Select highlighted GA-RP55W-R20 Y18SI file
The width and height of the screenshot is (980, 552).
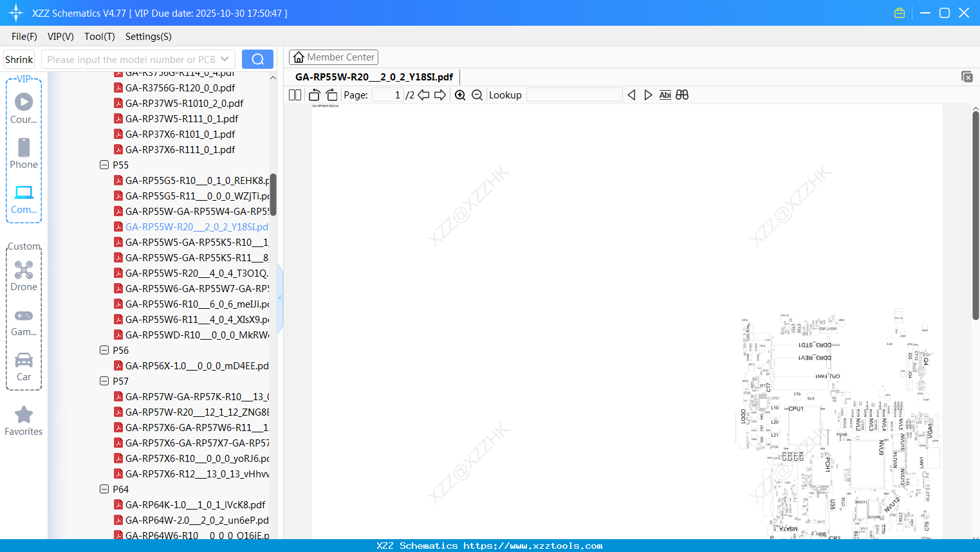coord(192,226)
